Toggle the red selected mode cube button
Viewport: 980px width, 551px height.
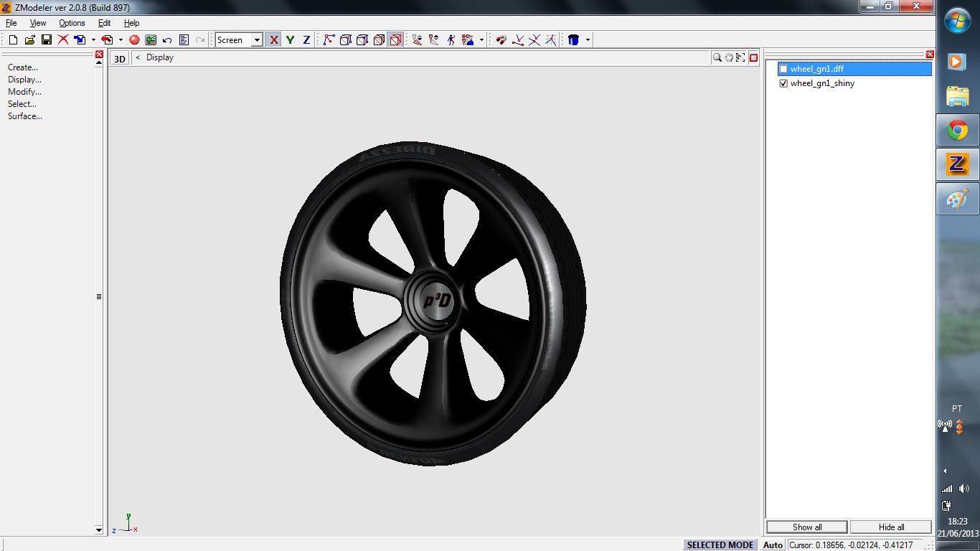click(x=395, y=40)
